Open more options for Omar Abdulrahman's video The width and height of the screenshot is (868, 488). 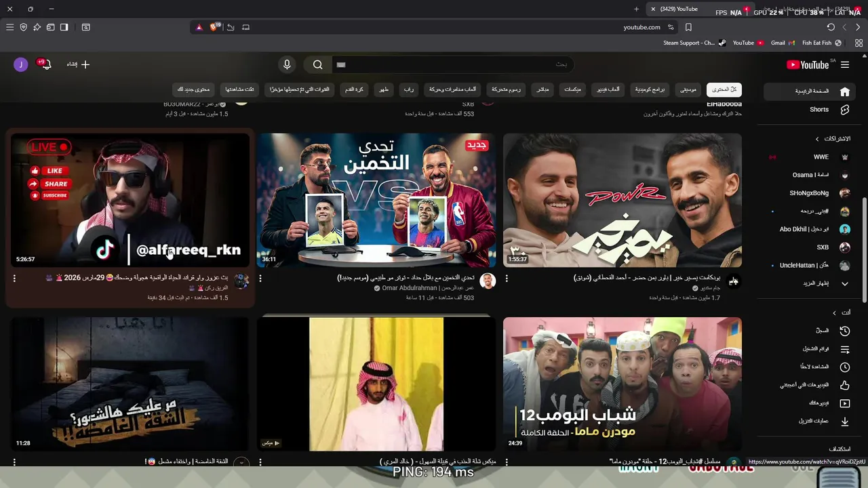(x=260, y=279)
